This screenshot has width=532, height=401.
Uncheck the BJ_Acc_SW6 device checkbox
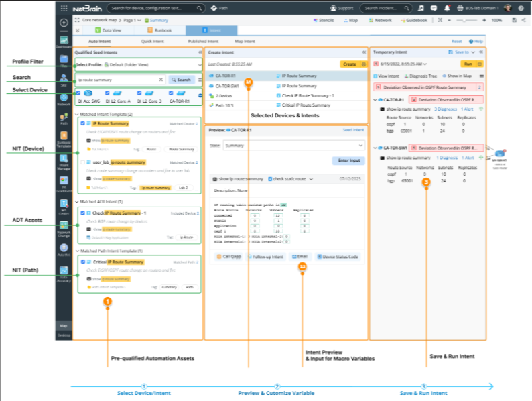[x=78, y=93]
